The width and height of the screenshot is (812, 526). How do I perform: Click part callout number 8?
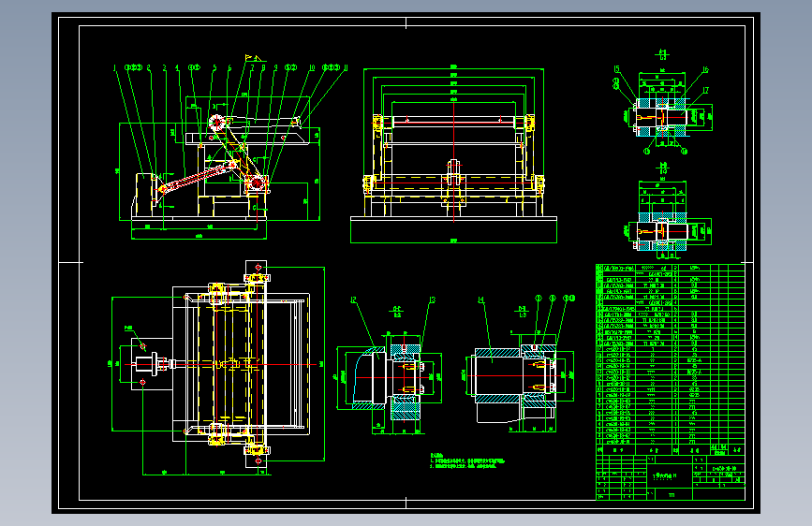click(x=263, y=67)
